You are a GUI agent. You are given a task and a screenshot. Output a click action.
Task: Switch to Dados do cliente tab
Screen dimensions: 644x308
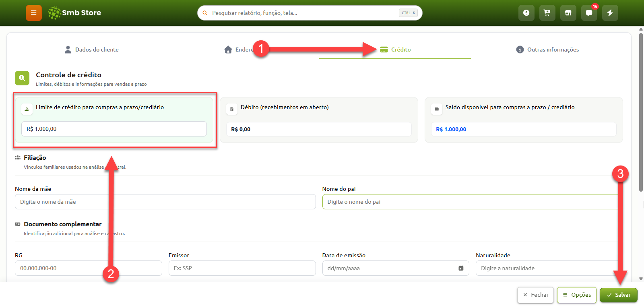(x=91, y=50)
